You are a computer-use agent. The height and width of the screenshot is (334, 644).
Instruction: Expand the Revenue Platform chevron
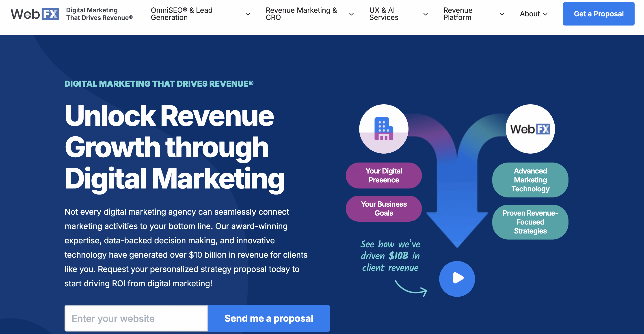click(x=501, y=14)
